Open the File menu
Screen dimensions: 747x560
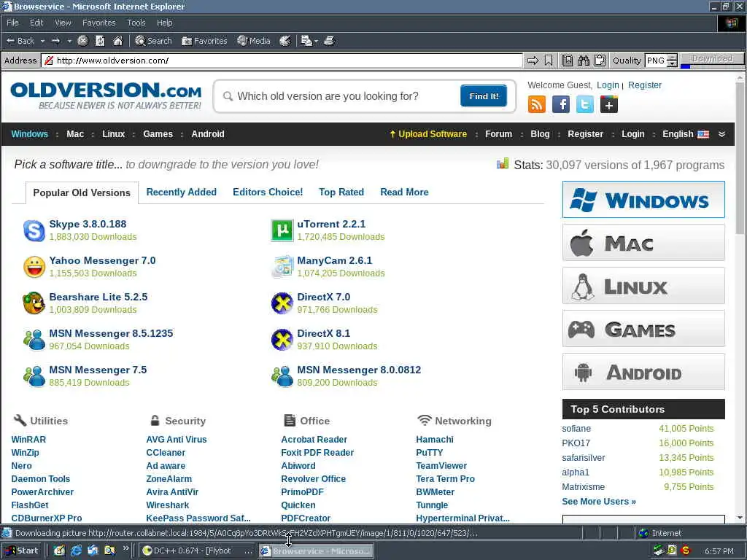coord(13,23)
